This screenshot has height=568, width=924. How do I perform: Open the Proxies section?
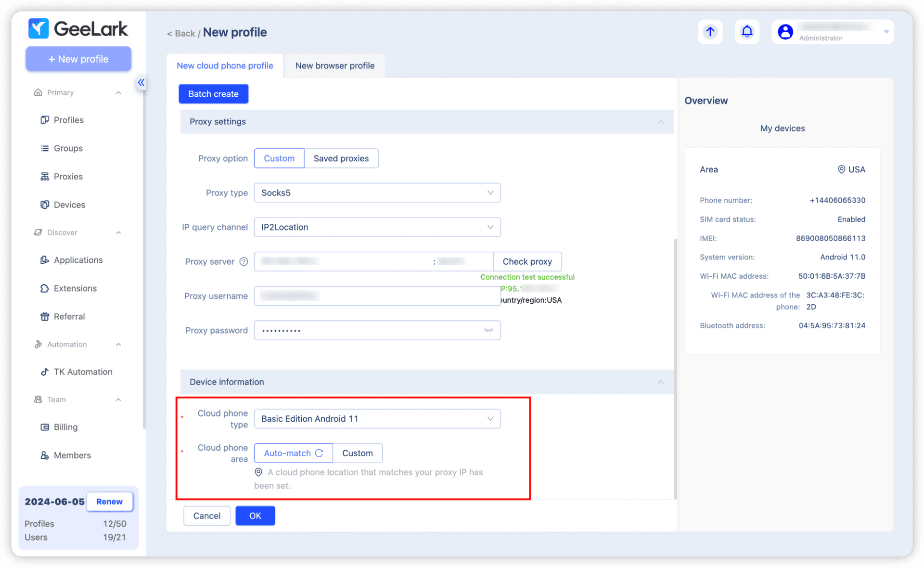click(67, 176)
